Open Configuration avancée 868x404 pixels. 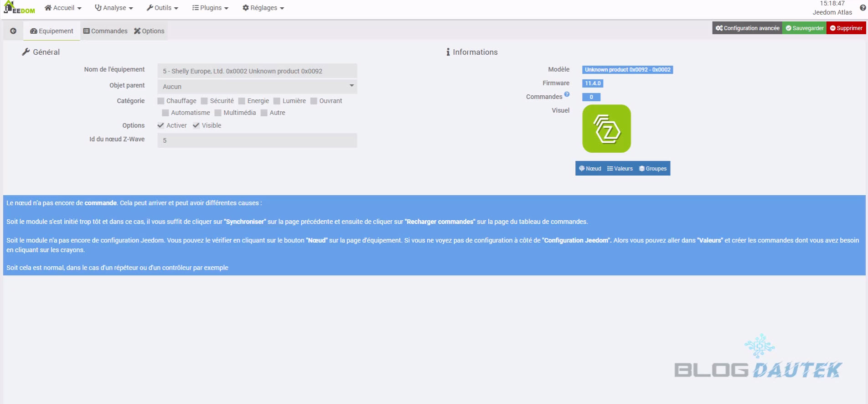pos(747,28)
